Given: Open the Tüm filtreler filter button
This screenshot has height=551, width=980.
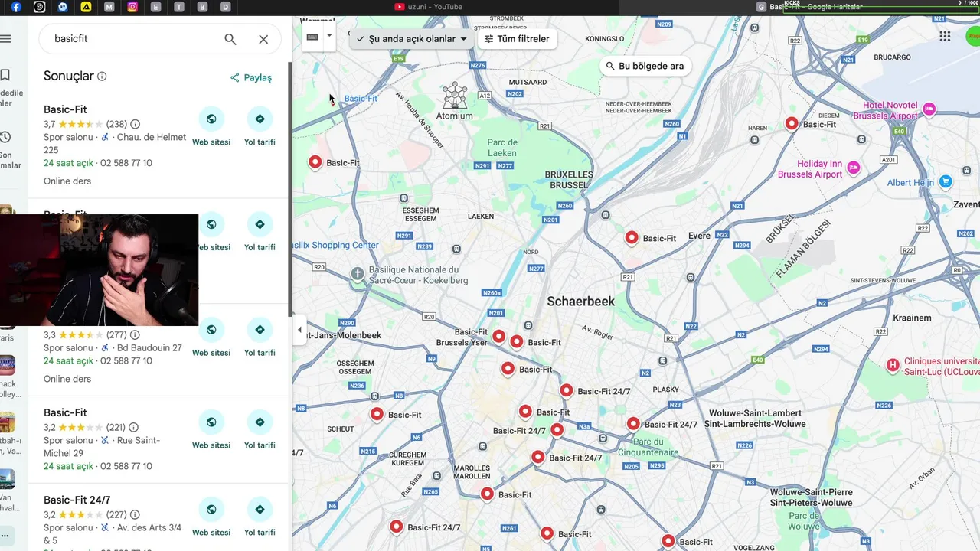Looking at the screenshot, I should tap(517, 39).
